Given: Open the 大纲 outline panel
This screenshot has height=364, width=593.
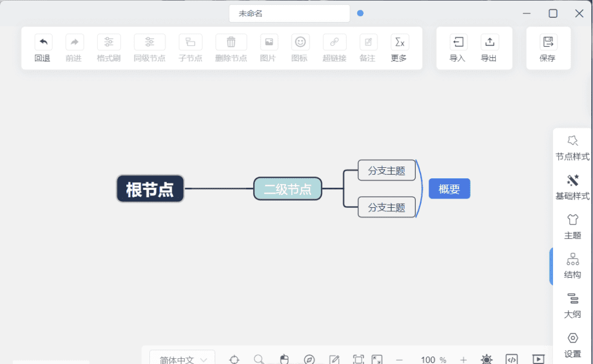Looking at the screenshot, I should (572, 306).
